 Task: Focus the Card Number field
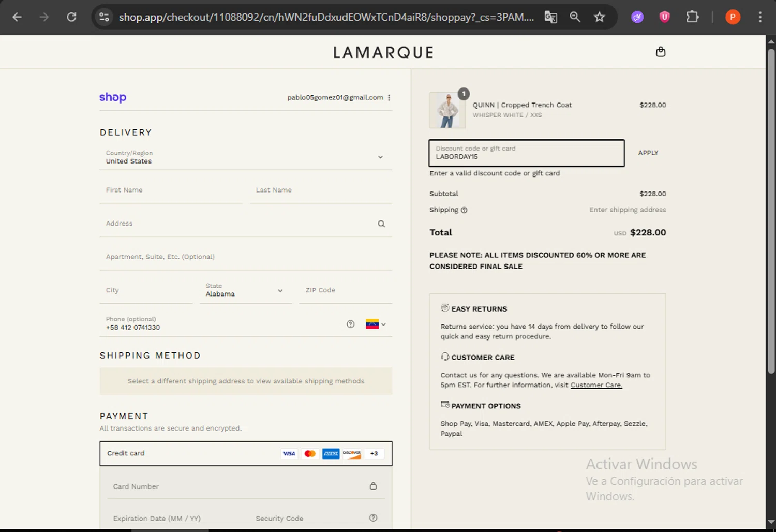point(246,486)
